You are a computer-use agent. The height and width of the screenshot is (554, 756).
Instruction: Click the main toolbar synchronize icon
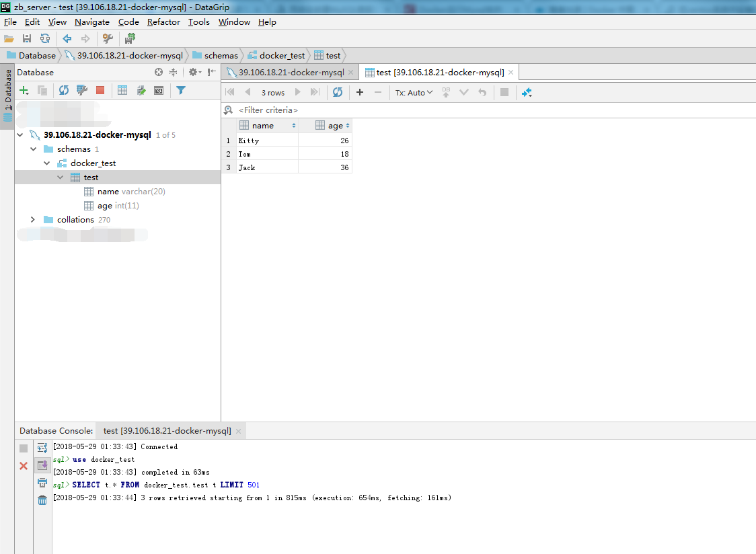click(45, 38)
